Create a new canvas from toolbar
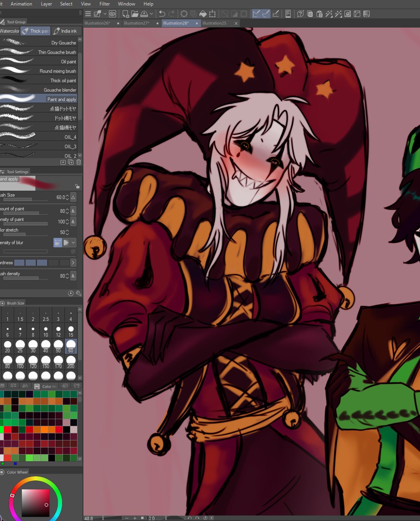 tap(125, 14)
